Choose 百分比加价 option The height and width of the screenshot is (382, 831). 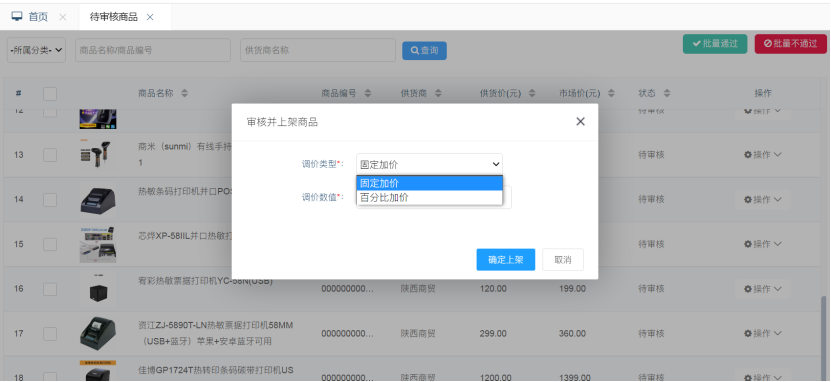[429, 197]
